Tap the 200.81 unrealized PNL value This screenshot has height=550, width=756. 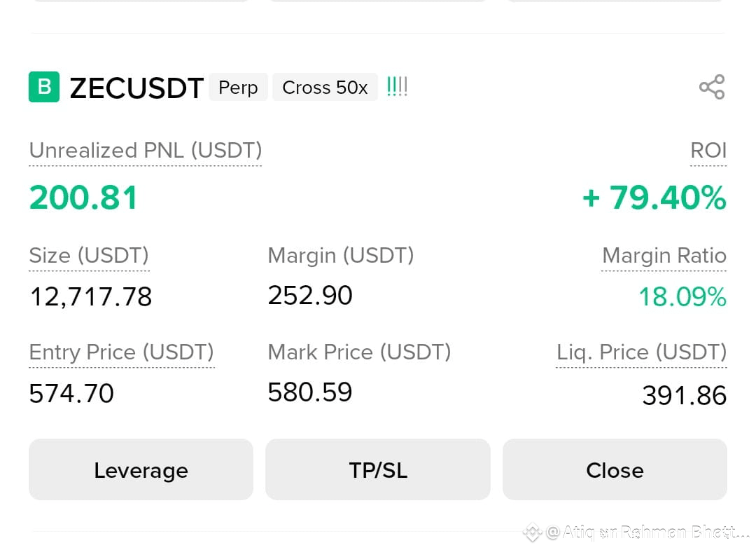click(83, 198)
